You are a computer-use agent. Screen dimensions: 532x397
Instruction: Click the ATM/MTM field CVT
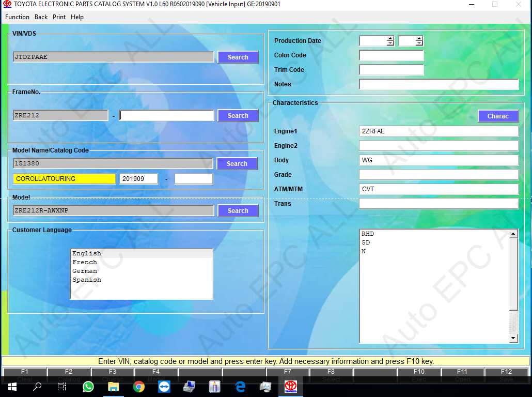tap(439, 189)
